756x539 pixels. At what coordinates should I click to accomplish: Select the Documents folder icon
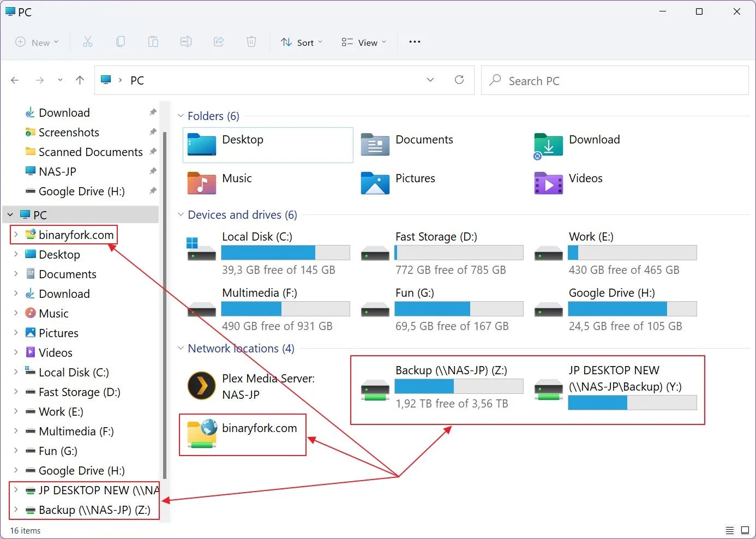click(375, 145)
